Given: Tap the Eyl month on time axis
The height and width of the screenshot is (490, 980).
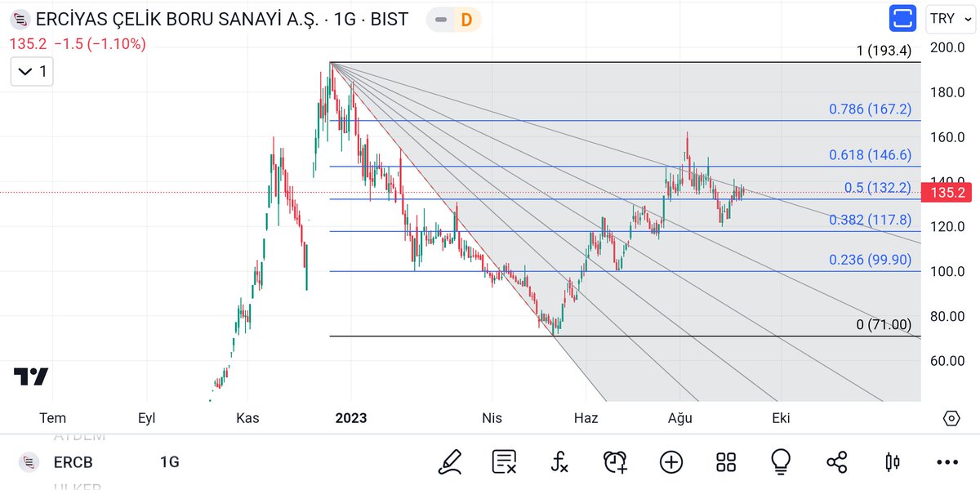Looking at the screenshot, I should coord(146,418).
